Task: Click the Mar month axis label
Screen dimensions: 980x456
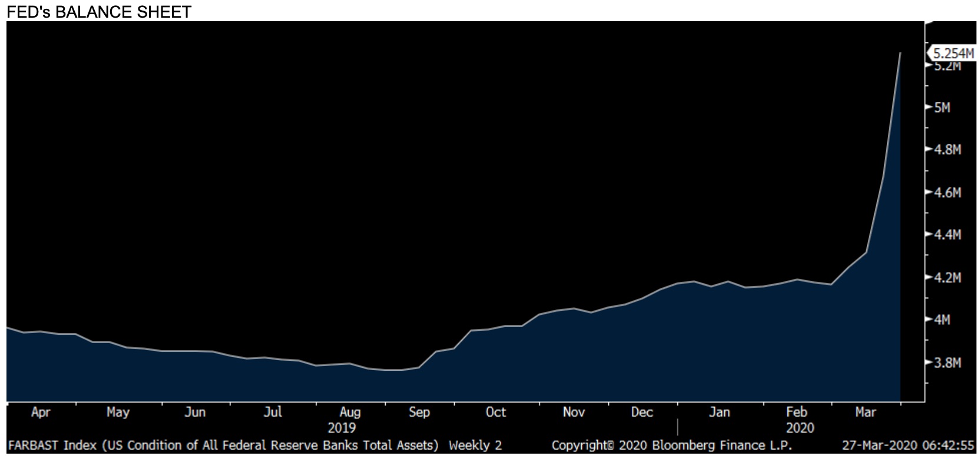Action: [865, 412]
